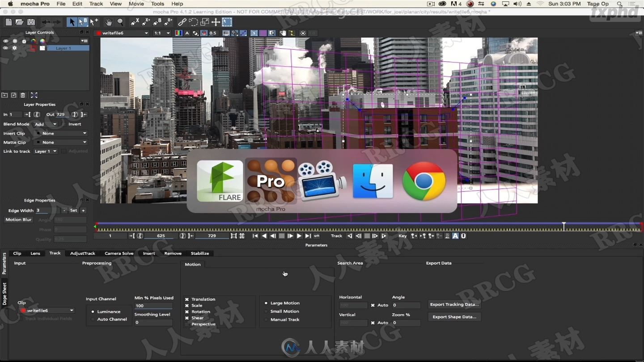Play the clip forward

point(299,236)
